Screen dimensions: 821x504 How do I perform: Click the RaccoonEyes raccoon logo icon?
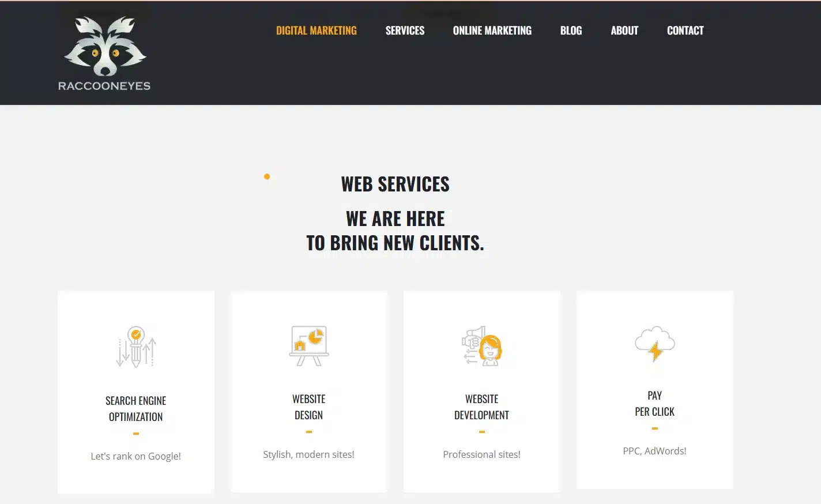click(104, 45)
